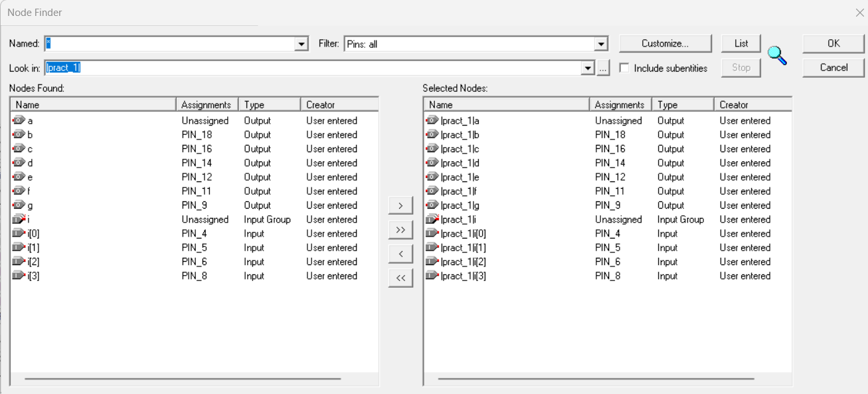Click the magnifying glass search icon
Screen dimensions: 868x394
pos(777,55)
